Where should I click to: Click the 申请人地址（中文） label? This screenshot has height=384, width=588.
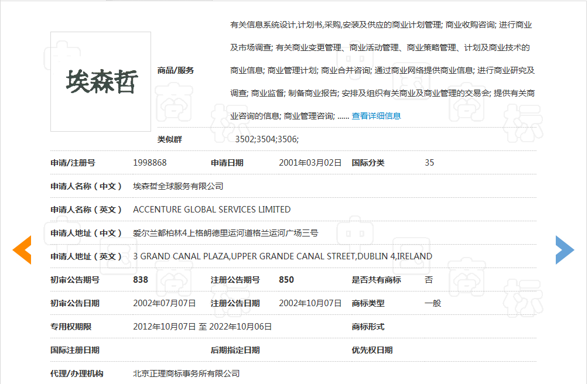coord(86,233)
